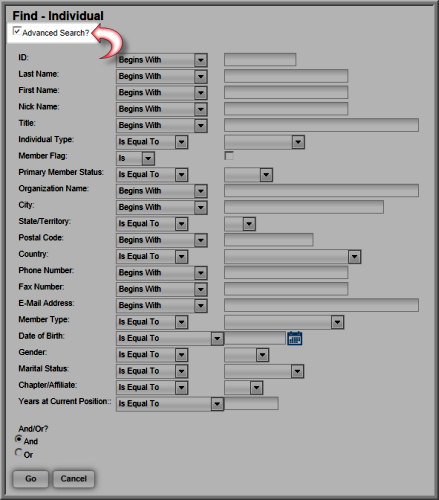Open the Gender value dropdown
439x500 pixels.
pyautogui.click(x=247, y=355)
